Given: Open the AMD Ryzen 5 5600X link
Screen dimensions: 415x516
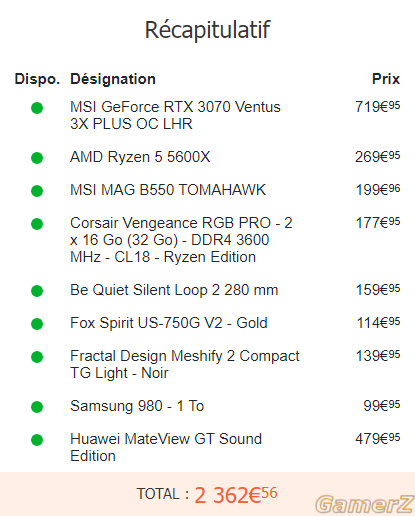Looking at the screenshot, I should [140, 157].
